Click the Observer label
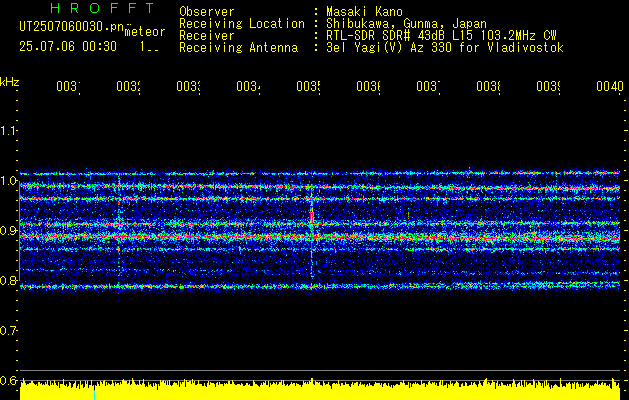 [x=207, y=12]
